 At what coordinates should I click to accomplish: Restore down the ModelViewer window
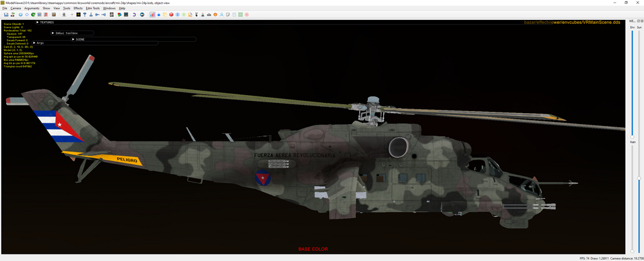point(626,3)
